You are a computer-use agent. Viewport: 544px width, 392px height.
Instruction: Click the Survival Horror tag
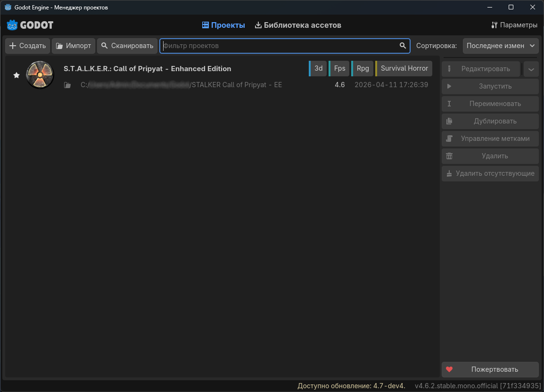coord(404,68)
